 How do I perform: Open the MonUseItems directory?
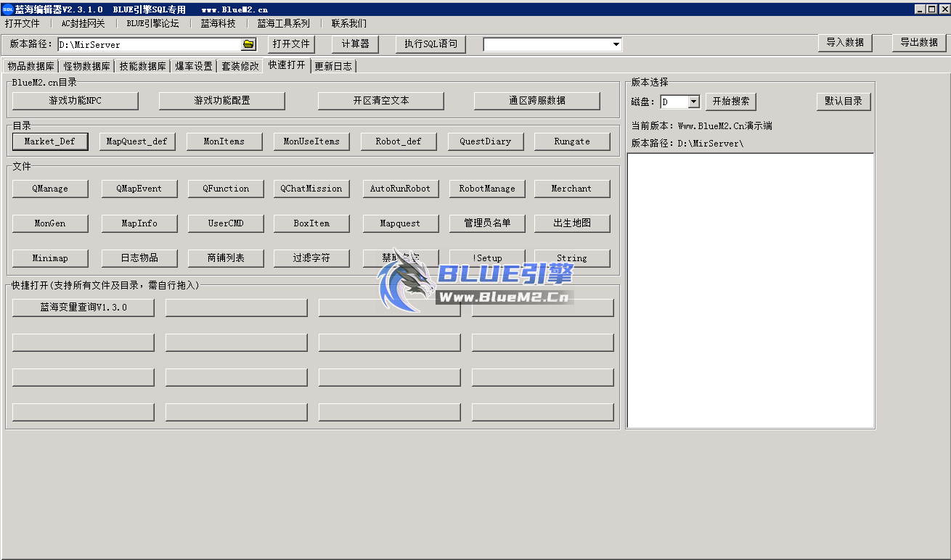pos(311,141)
